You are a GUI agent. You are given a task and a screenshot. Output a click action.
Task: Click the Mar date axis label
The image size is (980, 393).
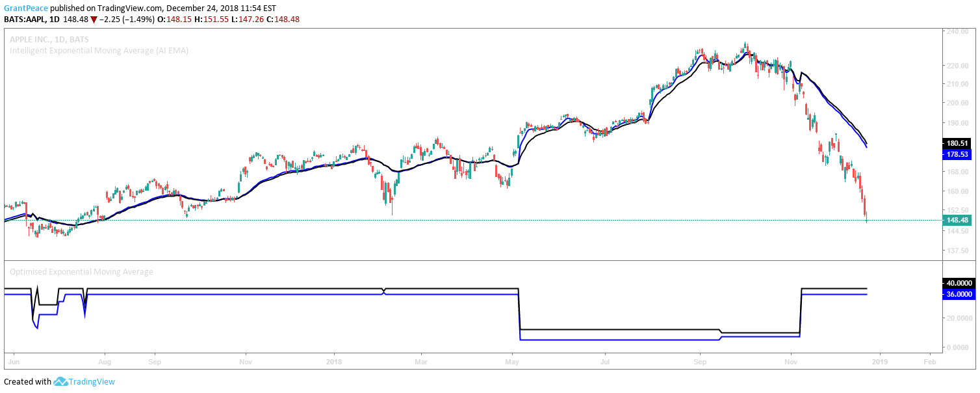421,360
